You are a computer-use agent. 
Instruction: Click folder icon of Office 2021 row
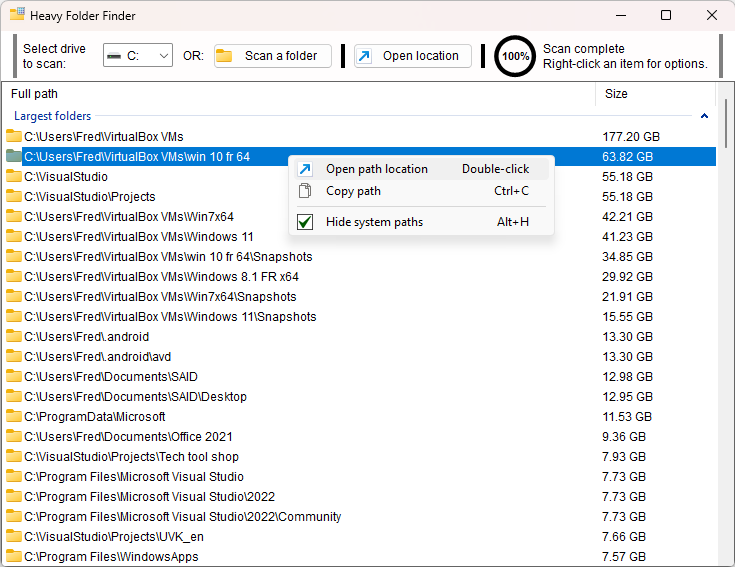[x=14, y=436]
